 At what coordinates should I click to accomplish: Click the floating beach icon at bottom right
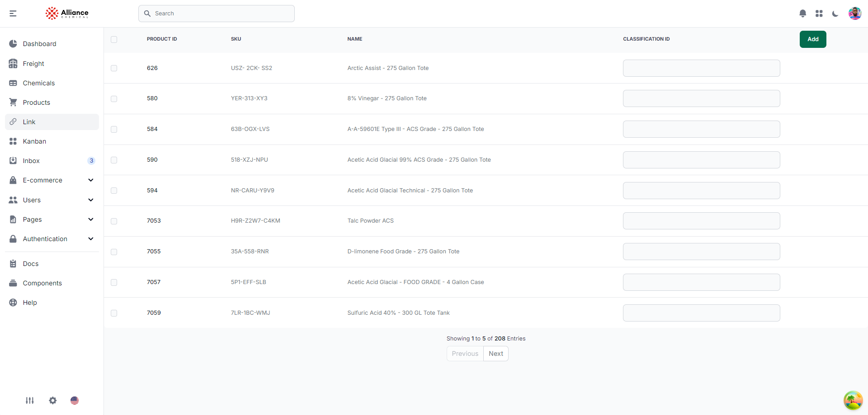click(x=853, y=401)
